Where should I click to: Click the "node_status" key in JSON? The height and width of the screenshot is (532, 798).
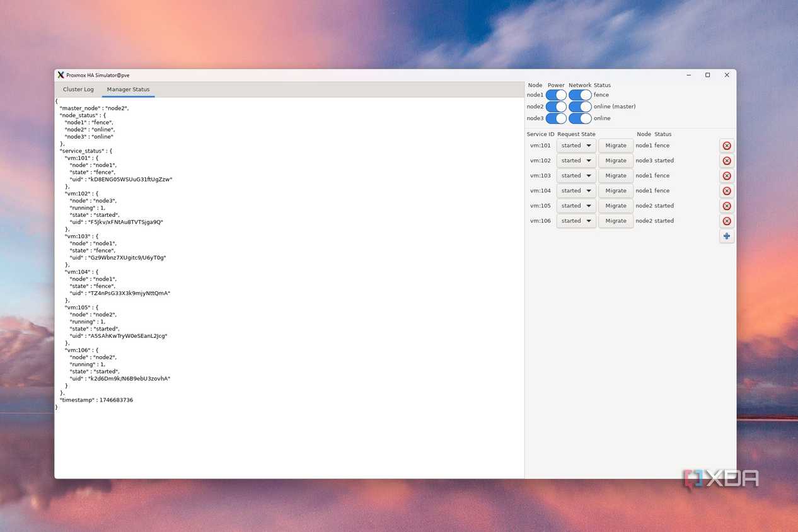coord(79,115)
